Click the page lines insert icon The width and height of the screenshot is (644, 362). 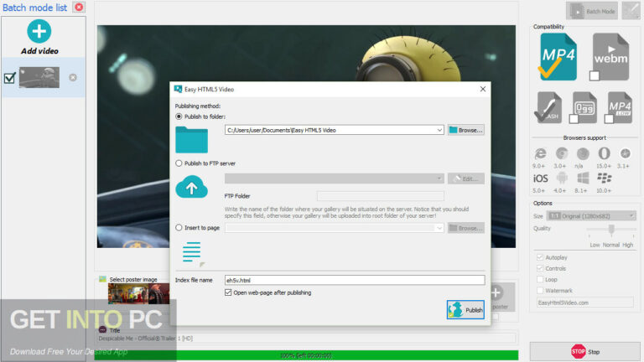pos(192,252)
